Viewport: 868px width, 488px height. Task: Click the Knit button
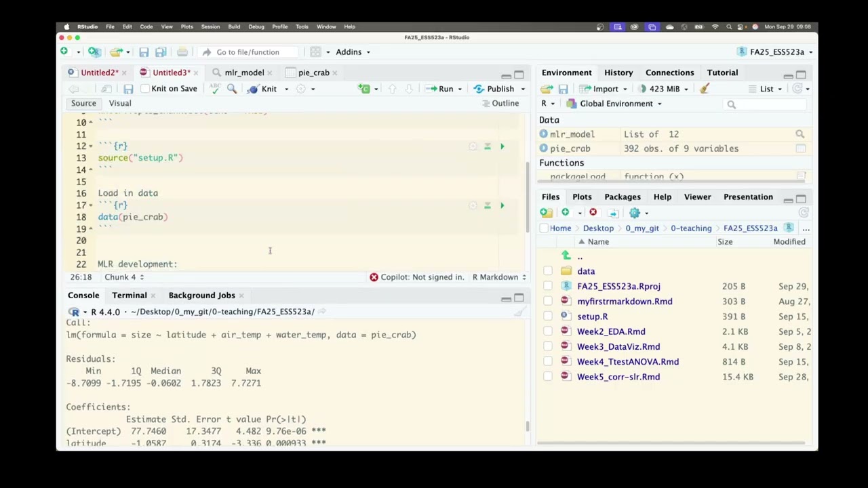tap(262, 89)
